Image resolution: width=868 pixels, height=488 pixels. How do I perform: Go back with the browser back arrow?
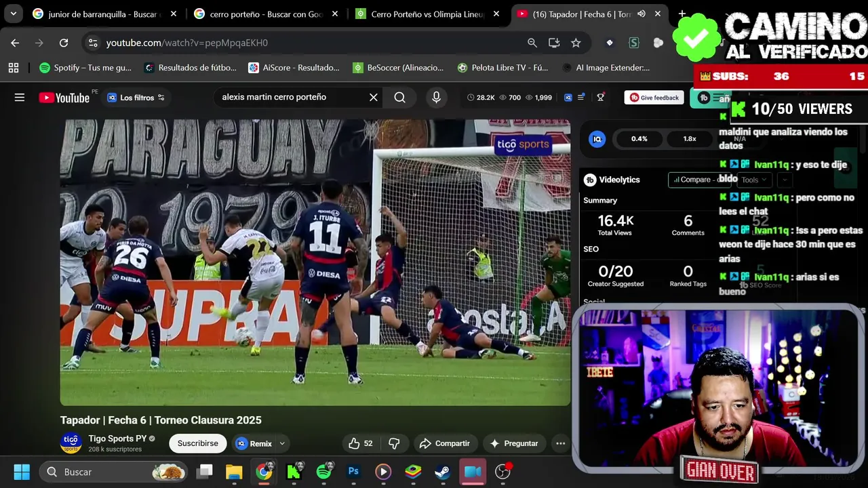[15, 43]
